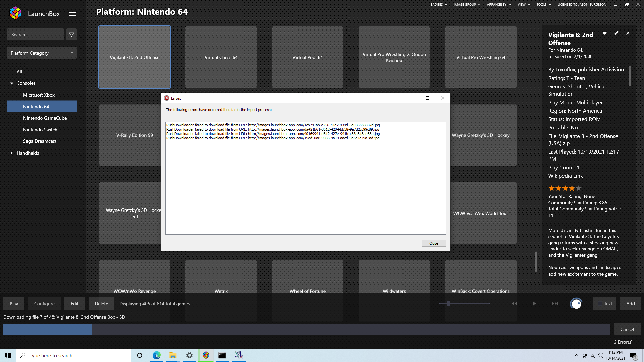This screenshot has height=362, width=644.
Task: Open the View menu
Action: 524,4
